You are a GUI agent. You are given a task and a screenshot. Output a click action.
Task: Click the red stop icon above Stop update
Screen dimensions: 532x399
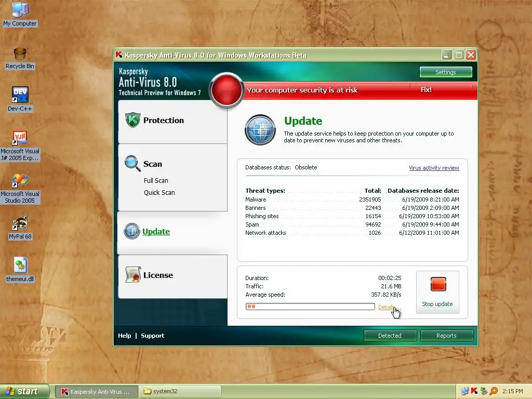[438, 284]
